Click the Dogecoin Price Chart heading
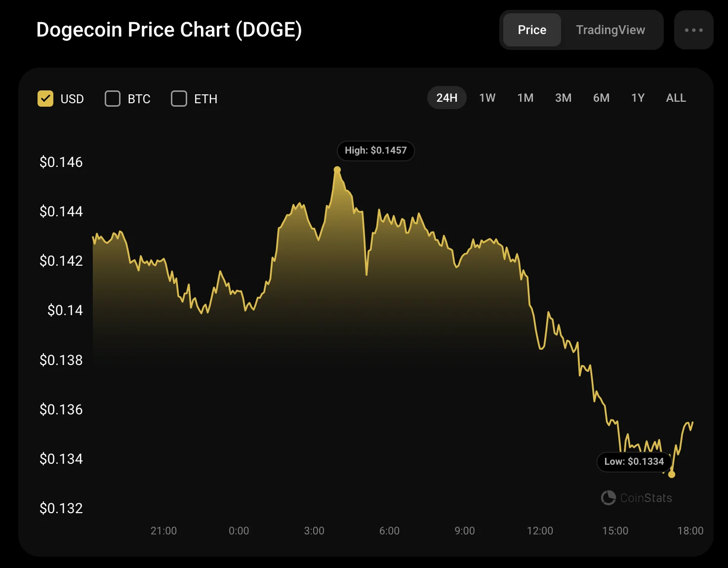The width and height of the screenshot is (728, 568). coord(169,30)
